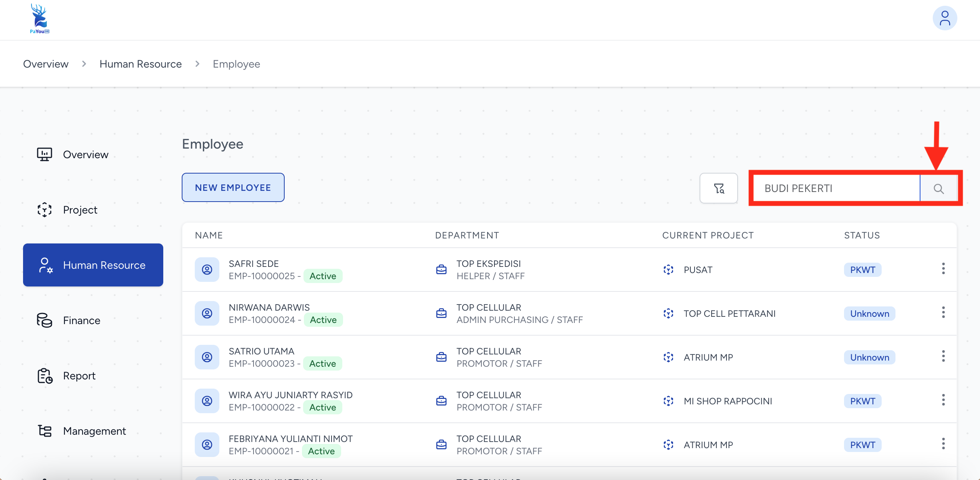The height and width of the screenshot is (480, 980).
Task: Go to Finance in the sidebar
Action: click(x=81, y=320)
